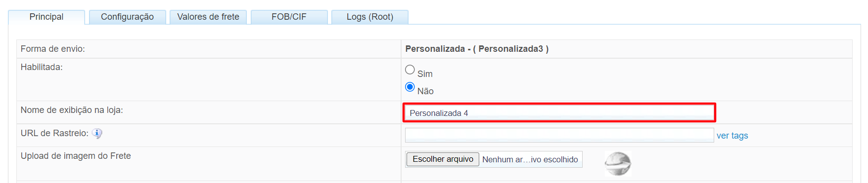Click the Nenhum arquivo escolhido file text
Viewport: 868px width, 183px height.
pos(530,159)
